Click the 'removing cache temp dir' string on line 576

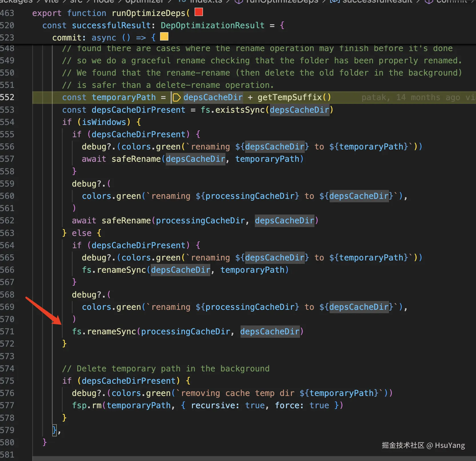click(x=237, y=393)
